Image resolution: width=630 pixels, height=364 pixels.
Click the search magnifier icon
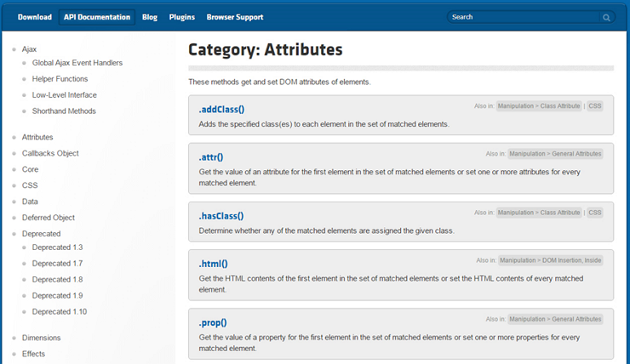[x=606, y=17]
